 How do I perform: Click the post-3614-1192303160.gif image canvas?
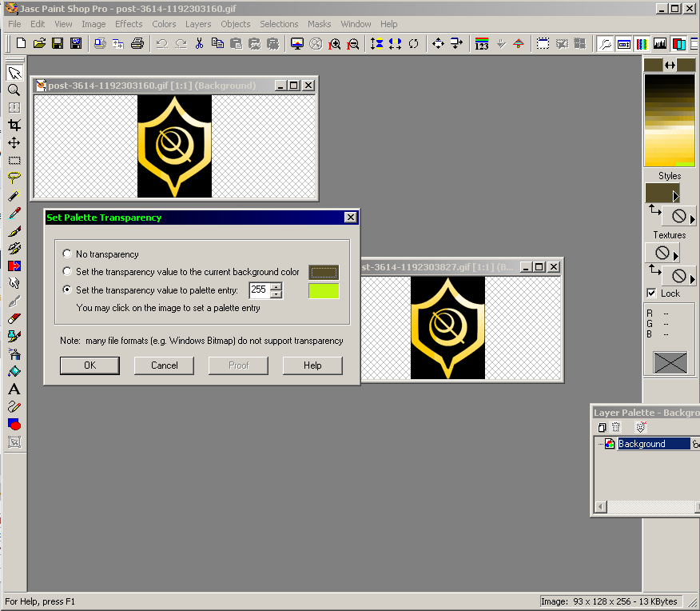(174, 146)
